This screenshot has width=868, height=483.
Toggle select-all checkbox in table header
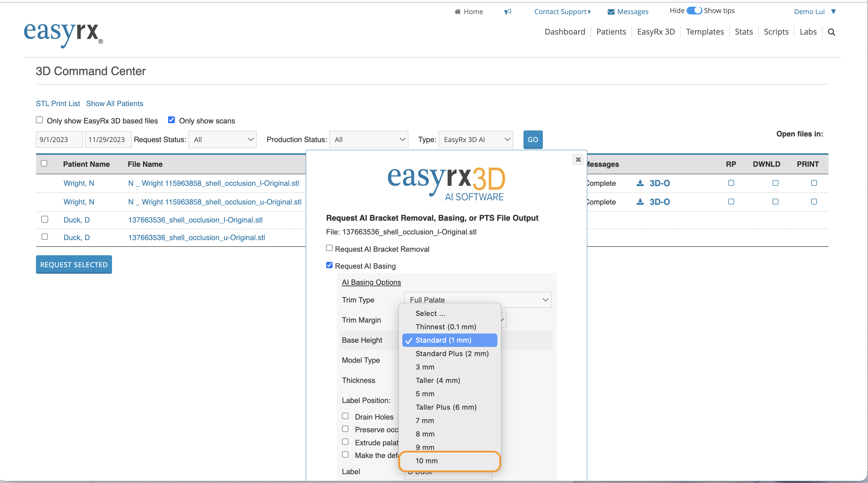(44, 163)
